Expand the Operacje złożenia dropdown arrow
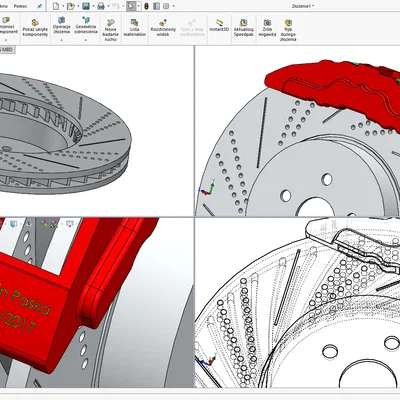Image resolution: width=400 pixels, height=400 pixels. point(61,40)
